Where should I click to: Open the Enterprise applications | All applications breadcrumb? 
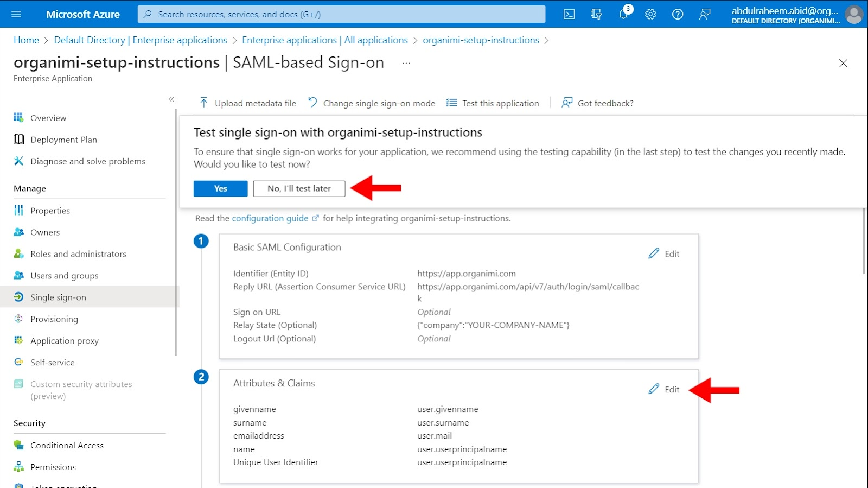coord(325,40)
